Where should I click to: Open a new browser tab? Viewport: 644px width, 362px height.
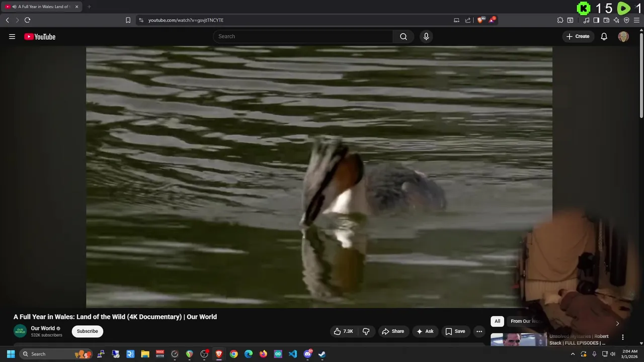pos(89,7)
